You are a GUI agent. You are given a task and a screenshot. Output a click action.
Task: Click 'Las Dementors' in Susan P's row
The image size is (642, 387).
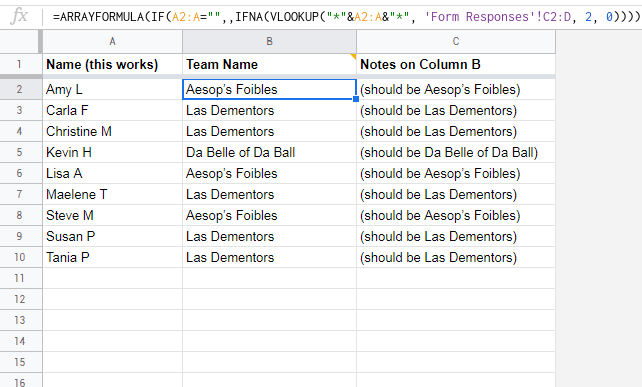269,236
